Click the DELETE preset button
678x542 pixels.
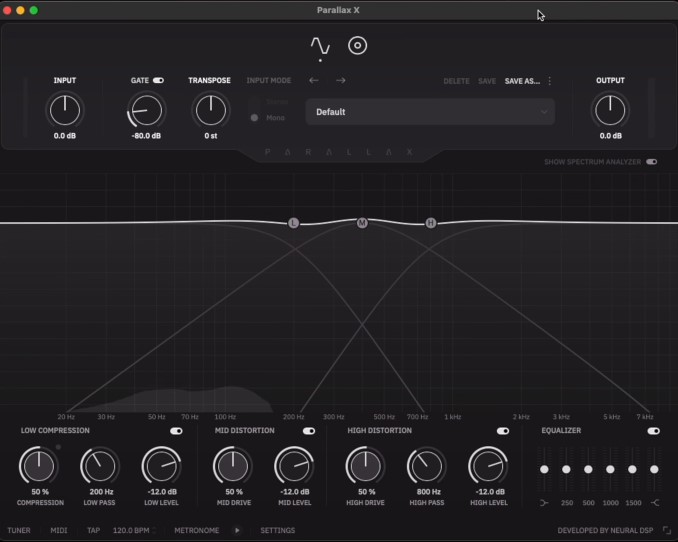click(x=456, y=81)
